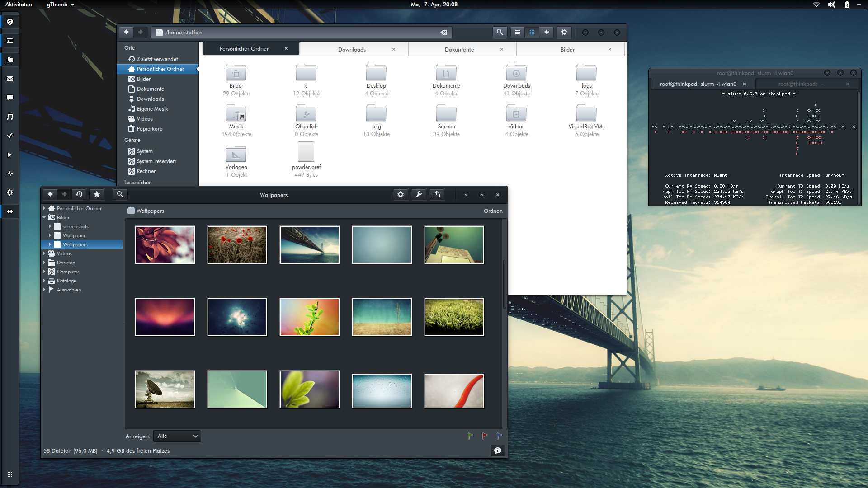Click gThumb thumbnail scrollbar
Screen dimensions: 868x488
(x=505, y=285)
